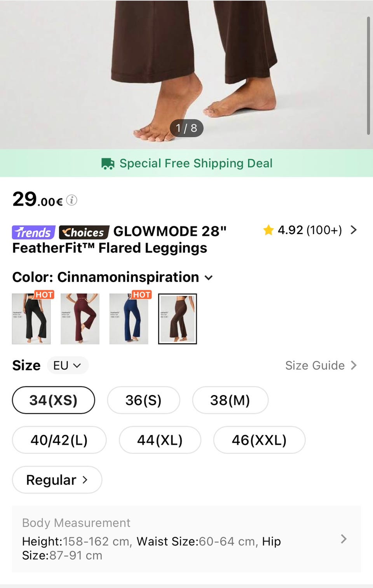Open the EU size region dropdown
373x588 pixels.
68,366
